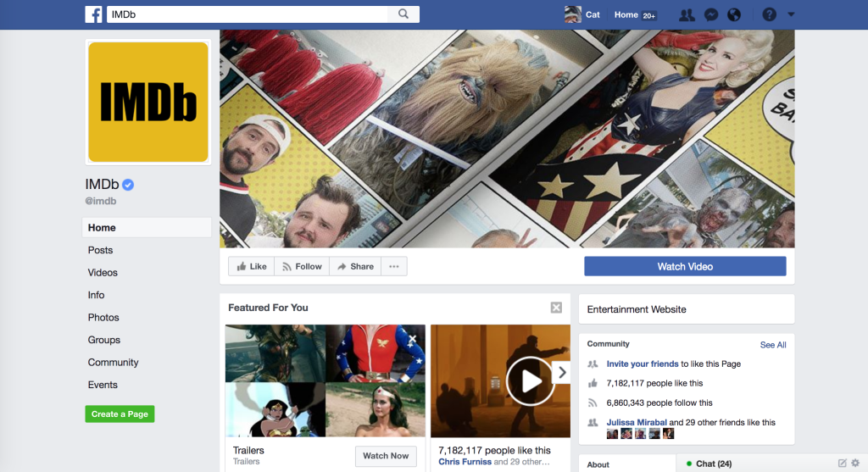The height and width of the screenshot is (472, 868).
Task: Open notifications globe icon
Action: click(734, 15)
